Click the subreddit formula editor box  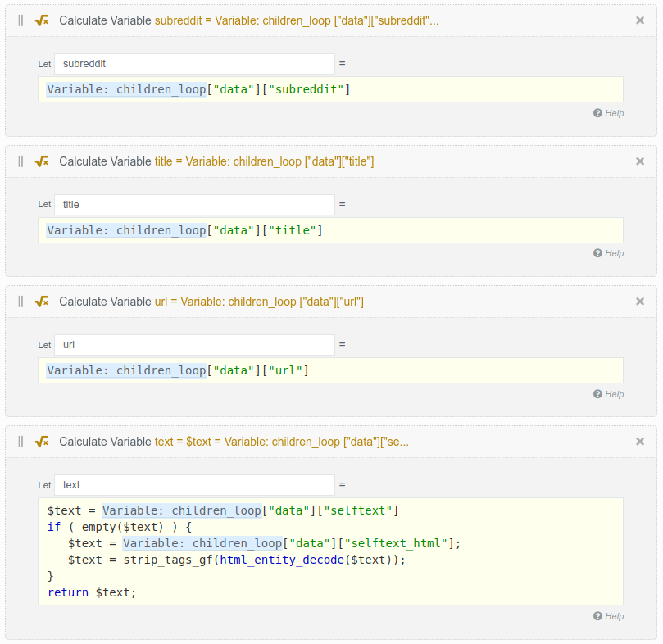pyautogui.click(x=330, y=89)
